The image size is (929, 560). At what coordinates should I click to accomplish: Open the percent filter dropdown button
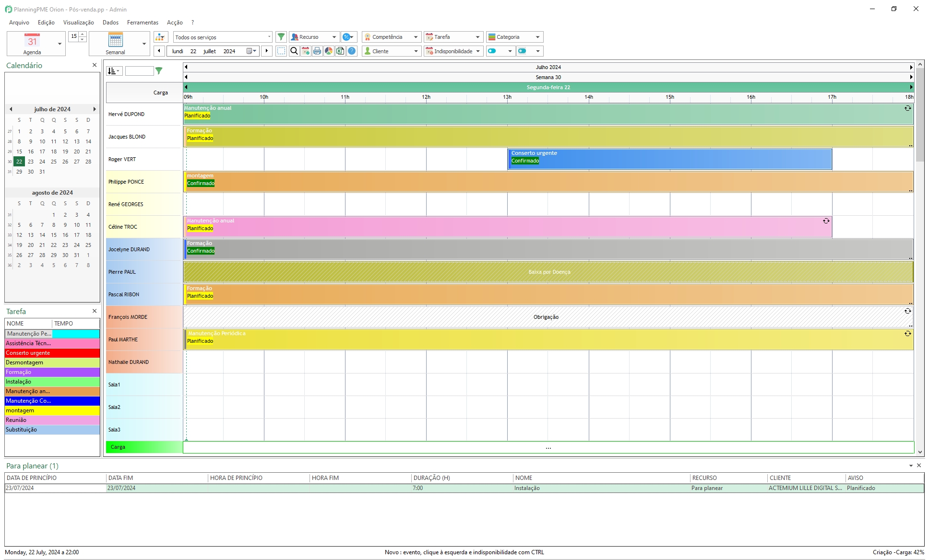click(x=349, y=37)
